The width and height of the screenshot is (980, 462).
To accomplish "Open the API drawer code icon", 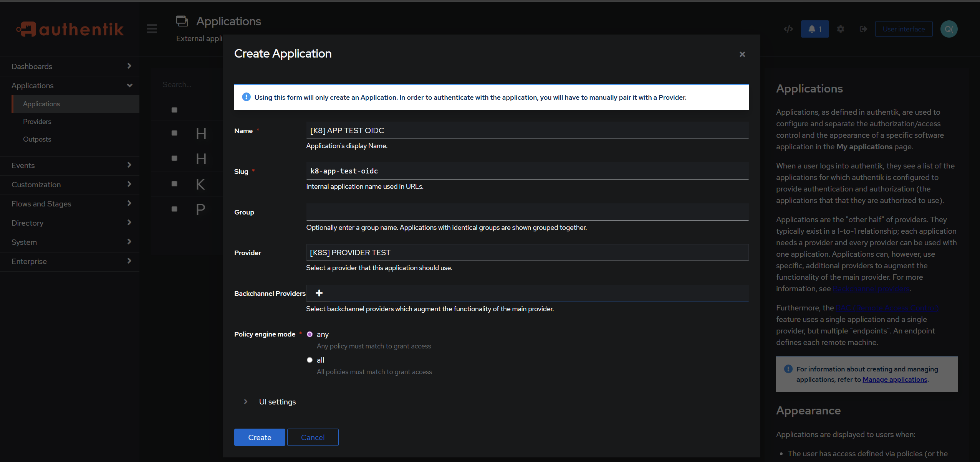I will click(x=788, y=29).
